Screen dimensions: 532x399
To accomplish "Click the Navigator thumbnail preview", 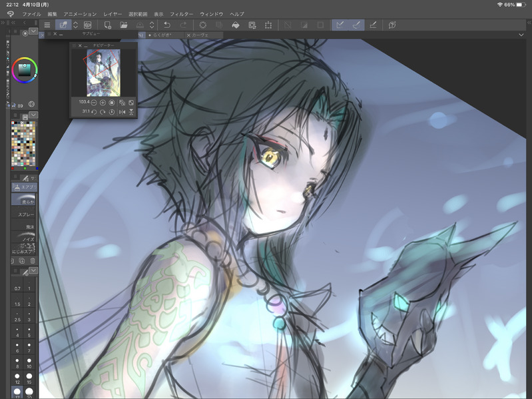I will (x=103, y=73).
